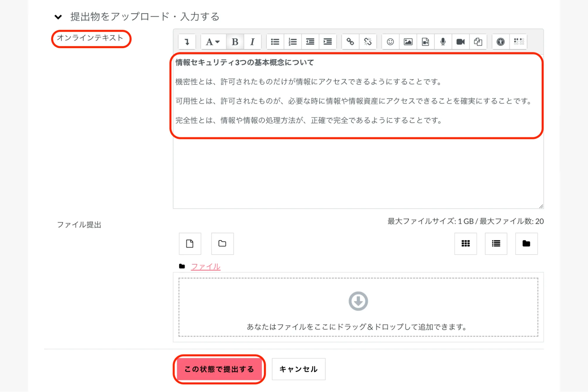Collapse the 提出物をアップロード section chevron

[58, 17]
